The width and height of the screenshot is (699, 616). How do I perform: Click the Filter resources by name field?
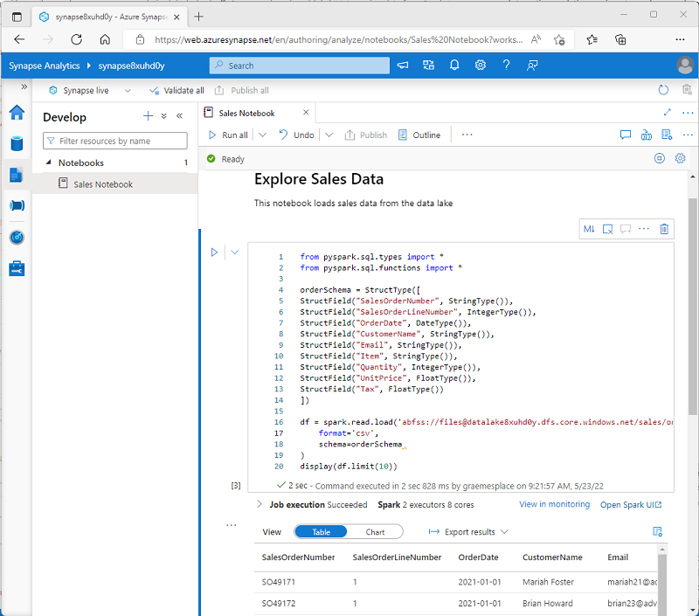pyautogui.click(x=114, y=141)
